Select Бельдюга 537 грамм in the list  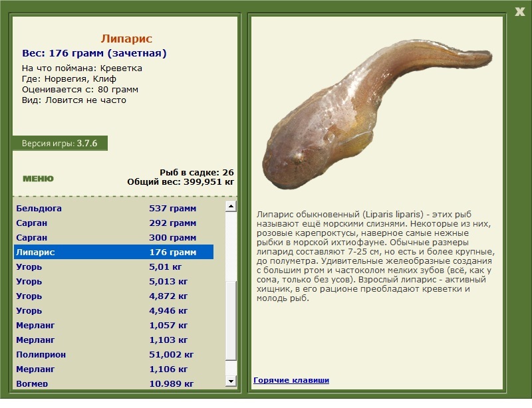tap(114, 208)
